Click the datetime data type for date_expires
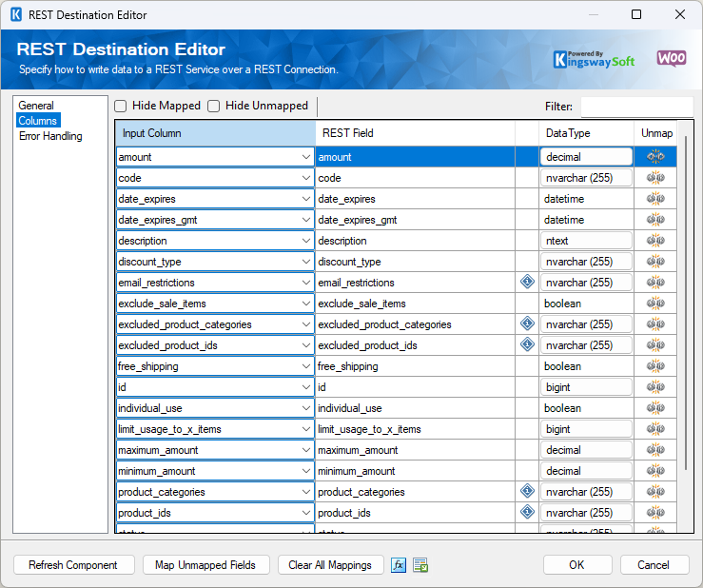 586,199
